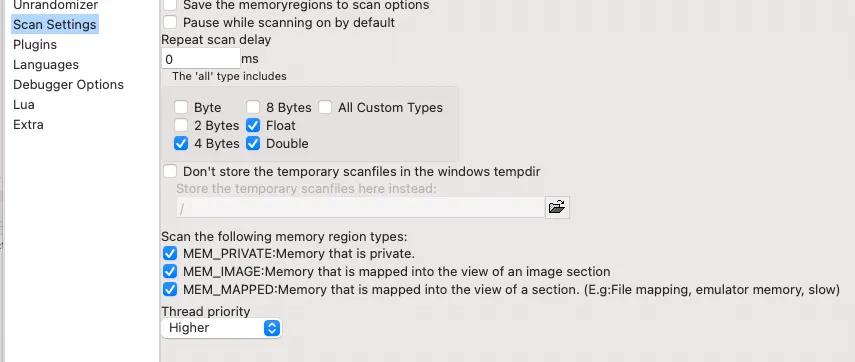Check Save the memoryregions to scan options

coord(170,5)
